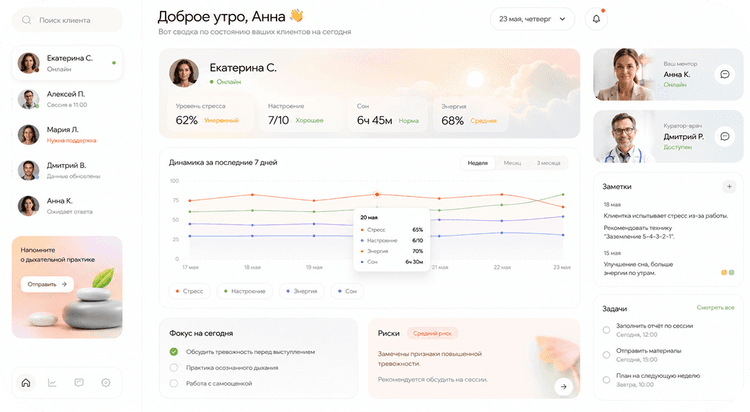Click the 23 мая mood data point
This screenshot has height=412, width=750.
click(x=563, y=194)
